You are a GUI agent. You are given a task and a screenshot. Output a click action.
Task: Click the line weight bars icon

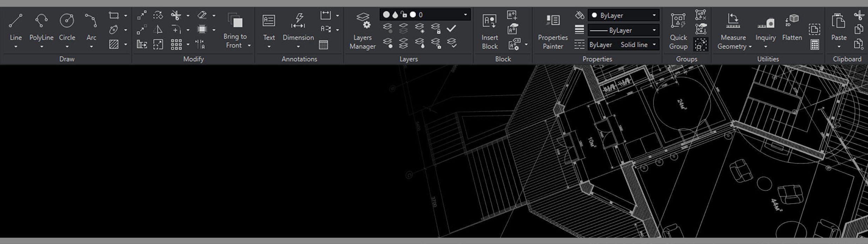(579, 30)
